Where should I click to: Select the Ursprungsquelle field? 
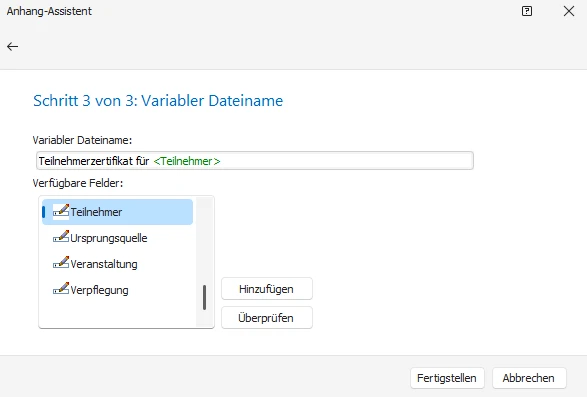[x=118, y=238]
